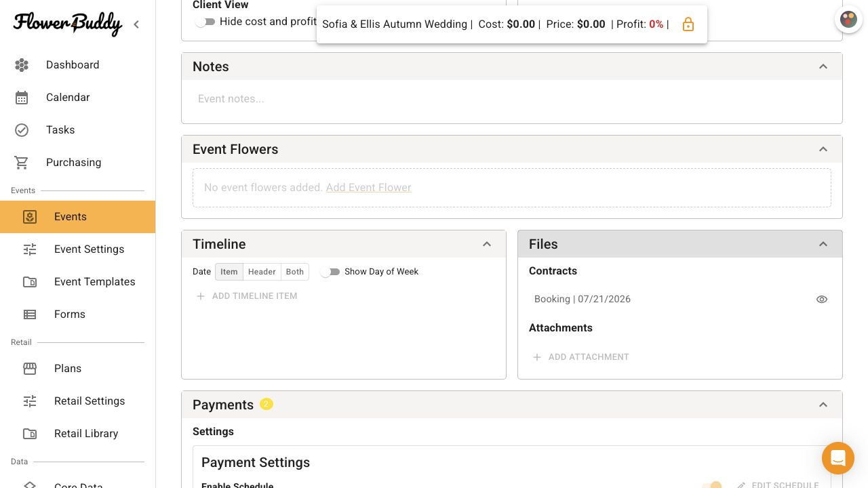The image size is (868, 488).
Task: Click the Add Event Flower link
Action: coord(369,188)
